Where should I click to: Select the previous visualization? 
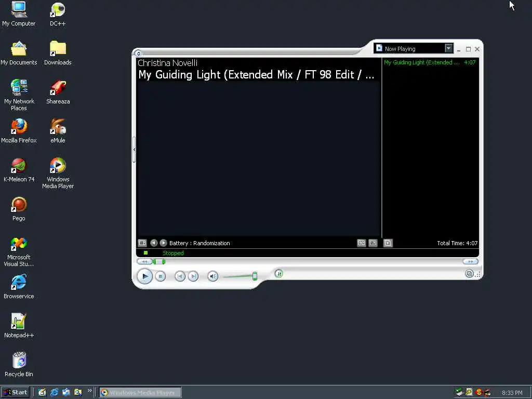(x=154, y=243)
